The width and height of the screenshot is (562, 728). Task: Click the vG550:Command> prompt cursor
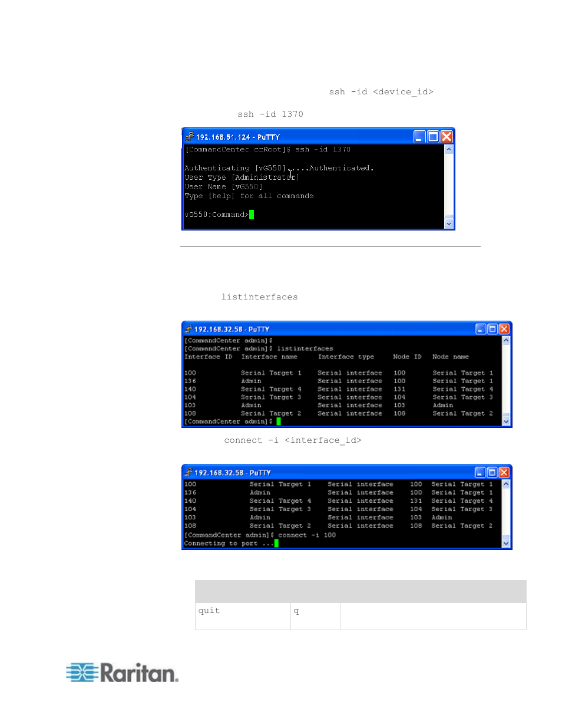252,215
